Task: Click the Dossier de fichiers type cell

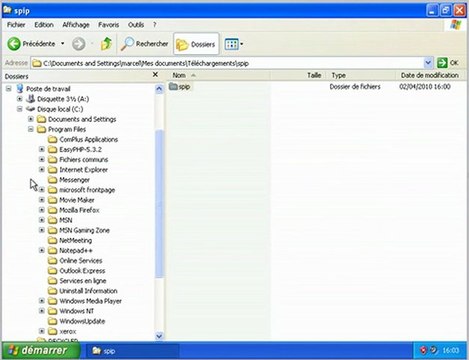Action: 355,87
